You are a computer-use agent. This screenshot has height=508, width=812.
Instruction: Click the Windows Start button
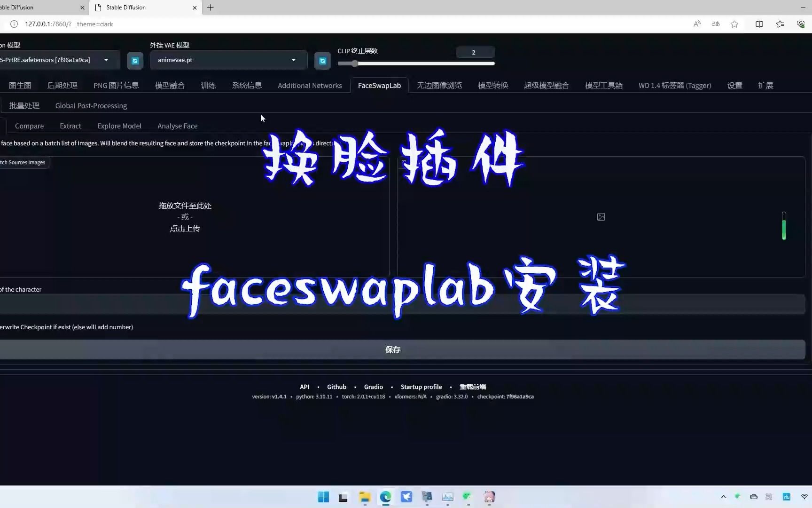323,497
